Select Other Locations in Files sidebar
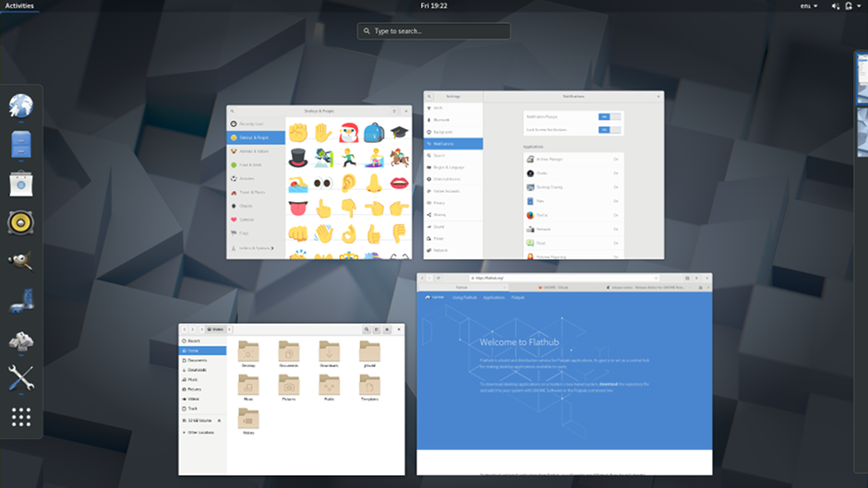This screenshot has width=868, height=488. (x=202, y=433)
